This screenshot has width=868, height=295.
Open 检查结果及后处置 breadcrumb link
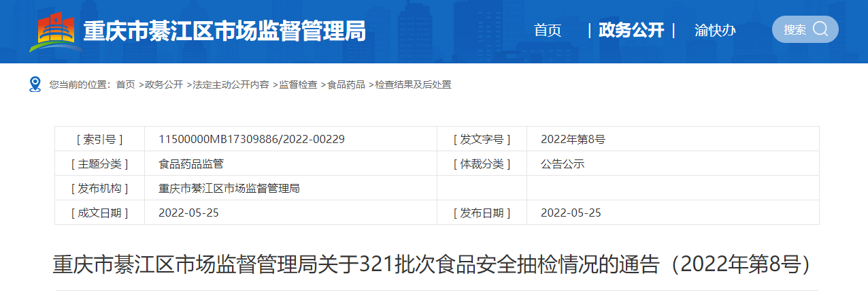[413, 84]
